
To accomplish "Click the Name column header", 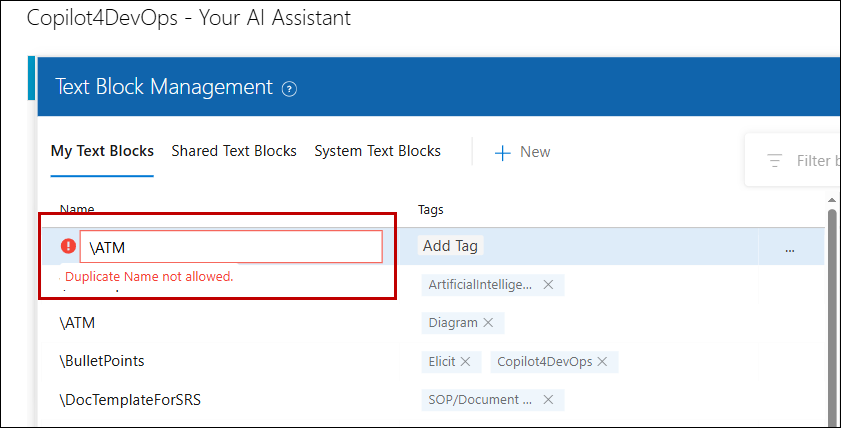I will pyautogui.click(x=77, y=209).
